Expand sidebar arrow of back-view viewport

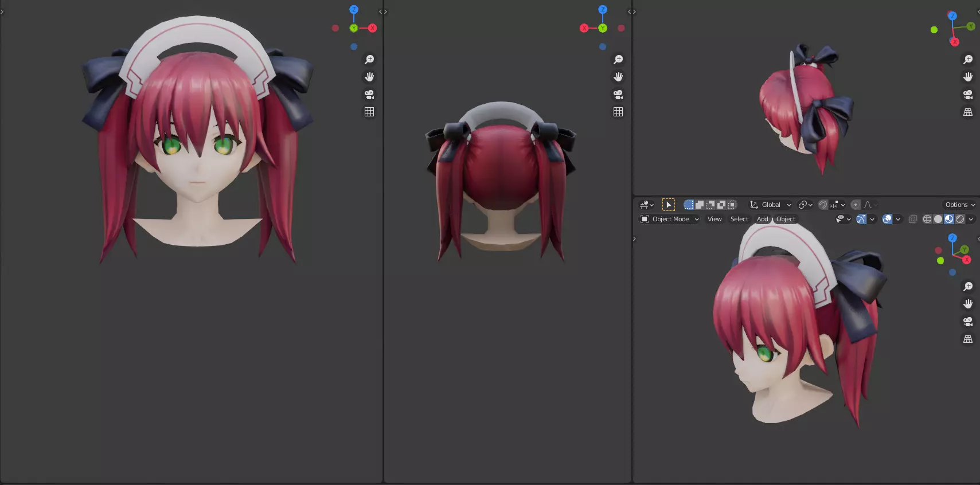630,11
